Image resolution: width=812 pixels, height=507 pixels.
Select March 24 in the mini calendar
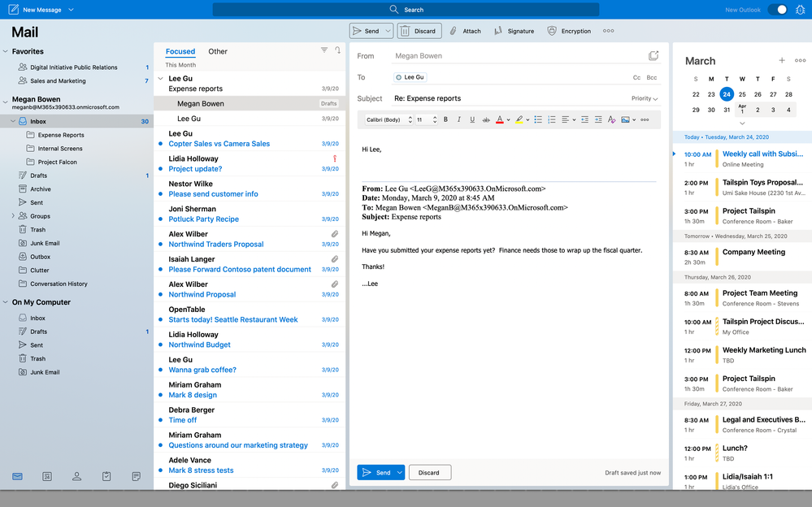pos(727,94)
